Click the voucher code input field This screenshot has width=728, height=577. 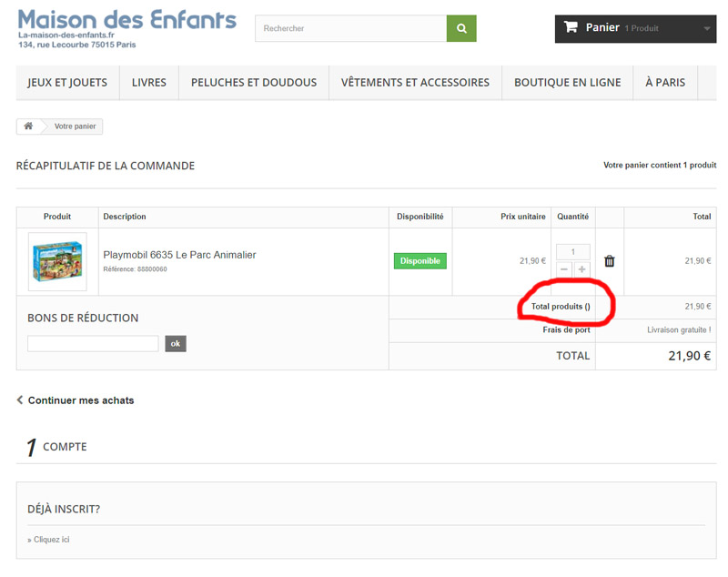pyautogui.click(x=93, y=343)
